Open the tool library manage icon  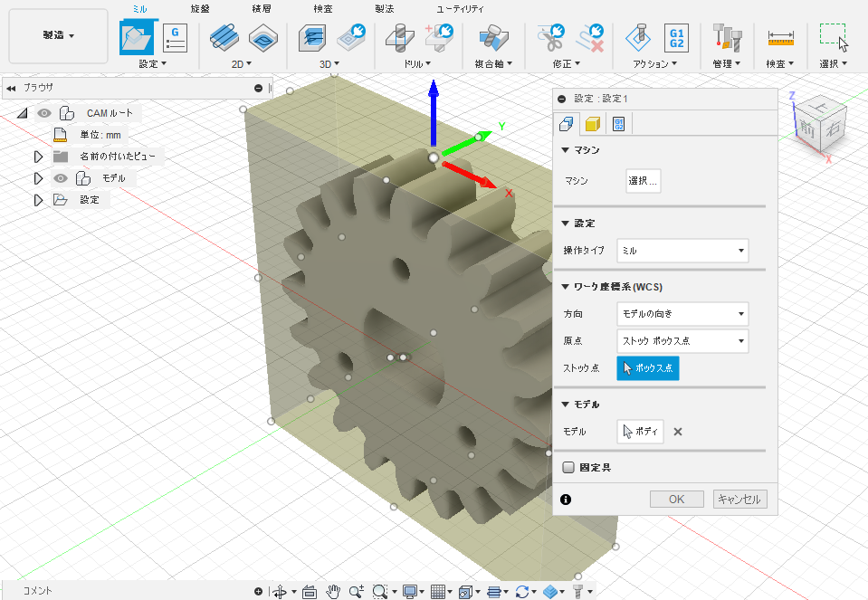pyautogui.click(x=727, y=38)
